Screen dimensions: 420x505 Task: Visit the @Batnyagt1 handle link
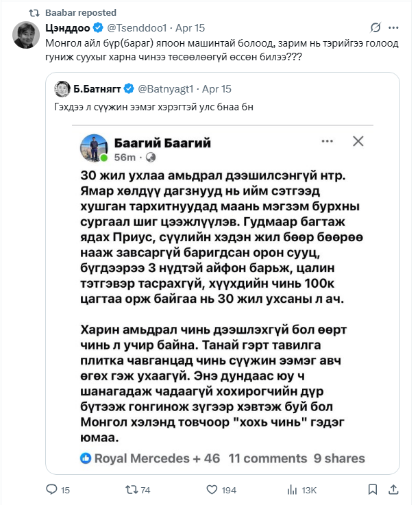tap(166, 89)
